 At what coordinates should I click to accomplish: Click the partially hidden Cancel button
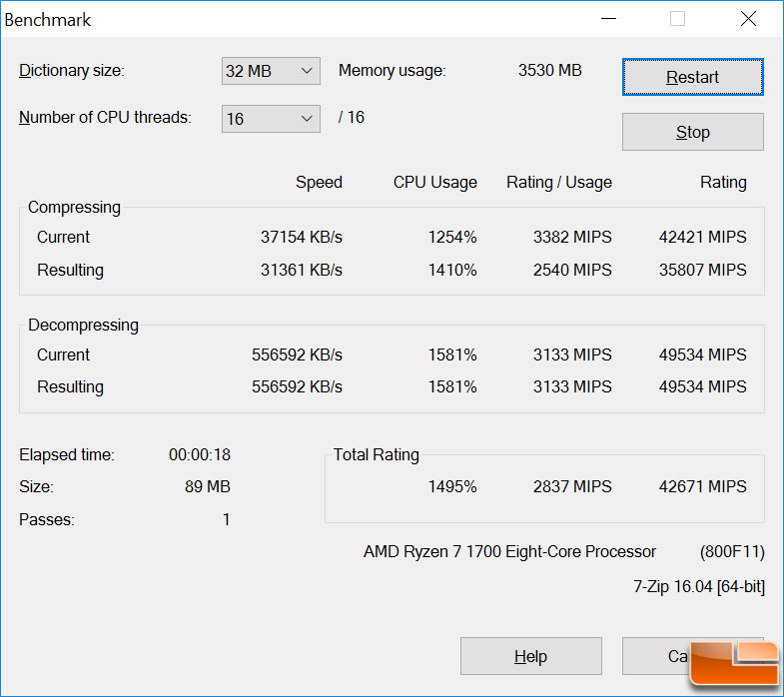[656, 656]
